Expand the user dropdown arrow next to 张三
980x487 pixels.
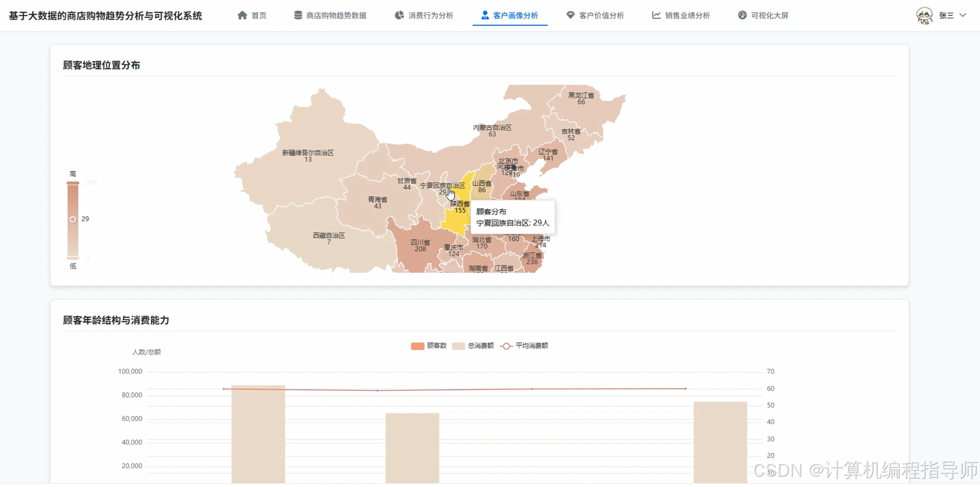963,15
